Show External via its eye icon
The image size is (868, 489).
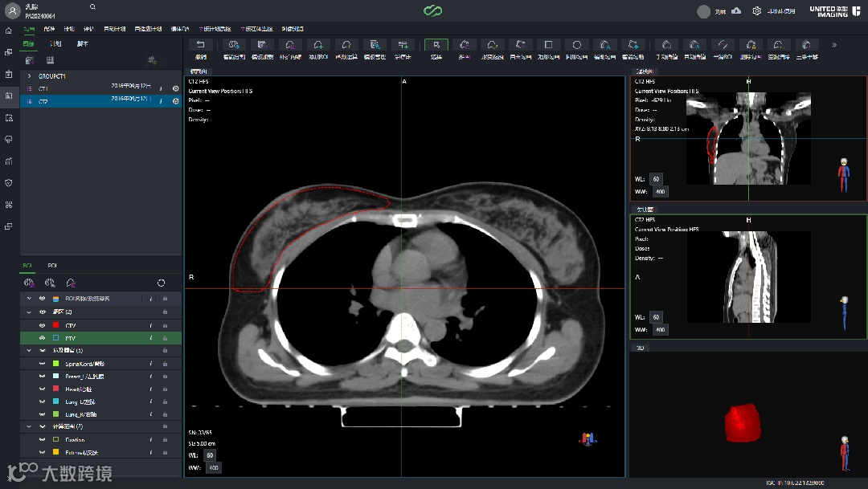[42, 453]
